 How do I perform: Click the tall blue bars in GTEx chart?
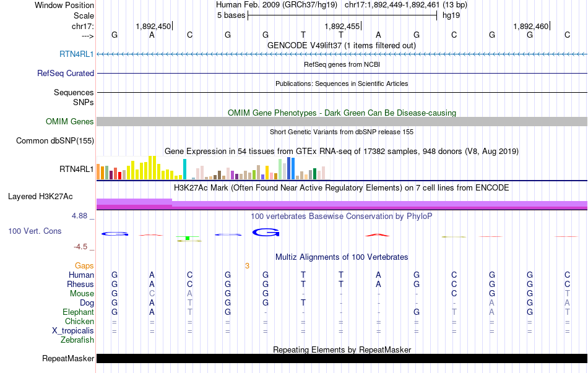pos(290,168)
